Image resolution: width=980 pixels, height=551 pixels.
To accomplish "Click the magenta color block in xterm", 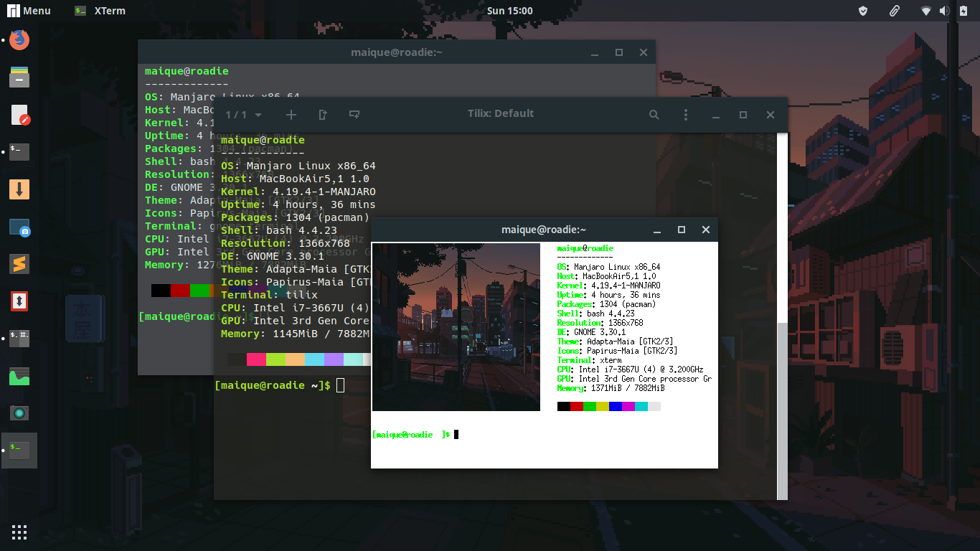I will 628,406.
